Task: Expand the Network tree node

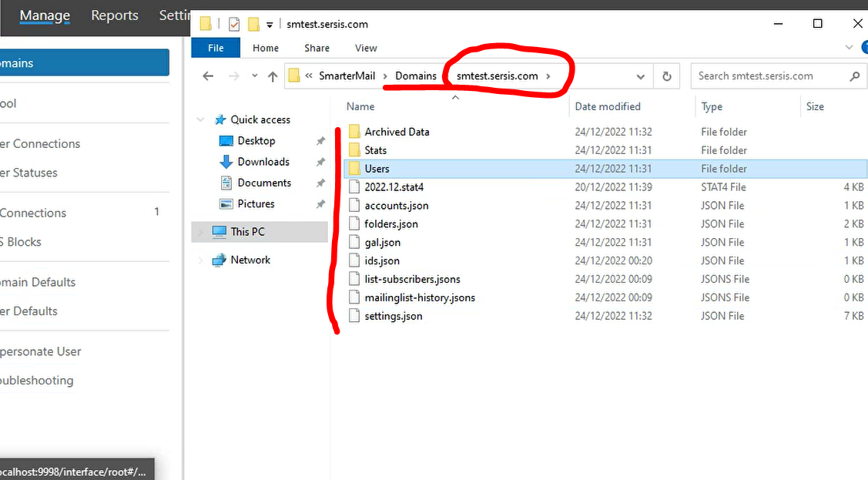Action: coord(200,260)
